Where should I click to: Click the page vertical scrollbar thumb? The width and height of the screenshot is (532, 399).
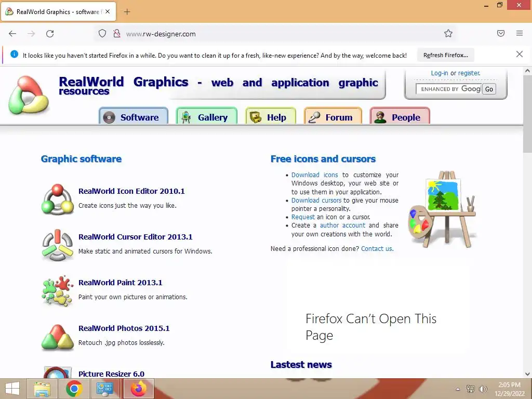click(527, 114)
